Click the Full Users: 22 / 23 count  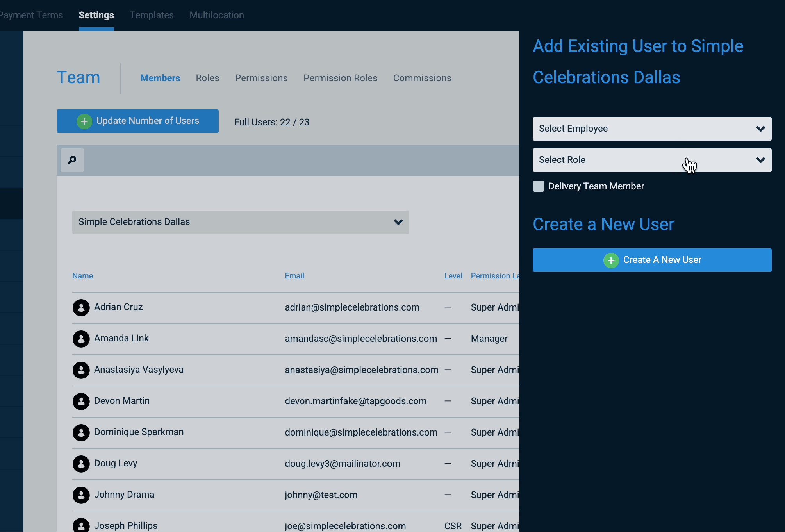click(x=272, y=122)
